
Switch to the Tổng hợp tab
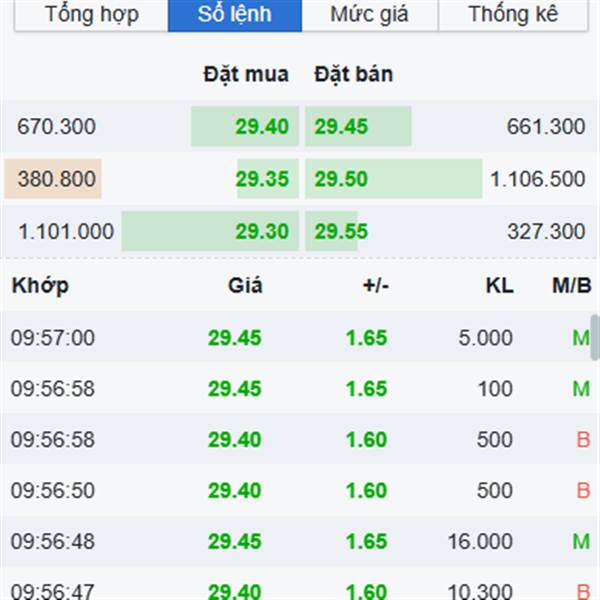coord(91,15)
